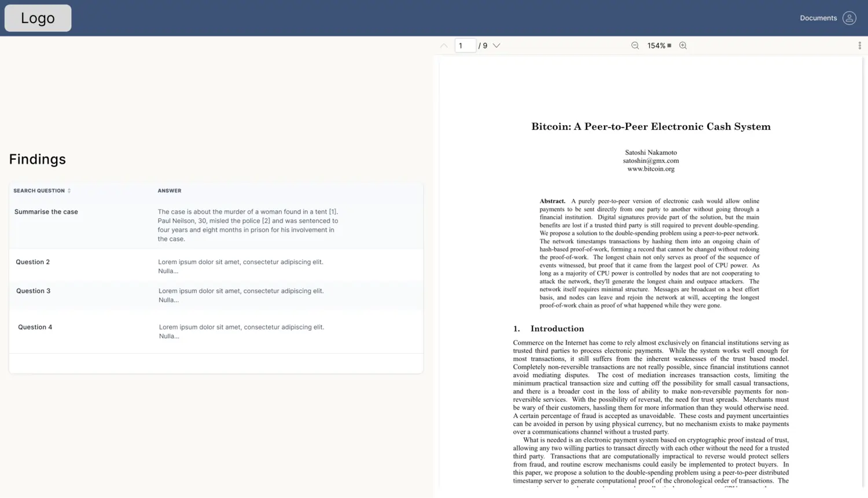Select the 'Summarise the case' row

(x=46, y=212)
